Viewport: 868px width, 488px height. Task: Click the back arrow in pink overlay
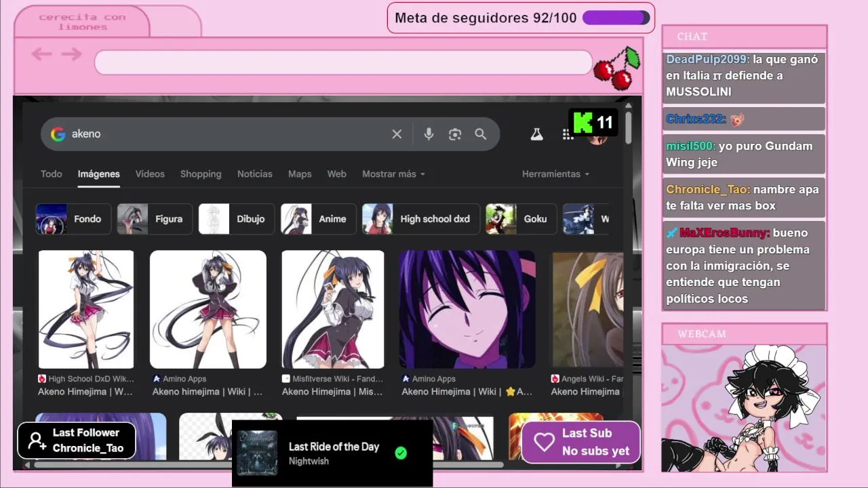[41, 54]
